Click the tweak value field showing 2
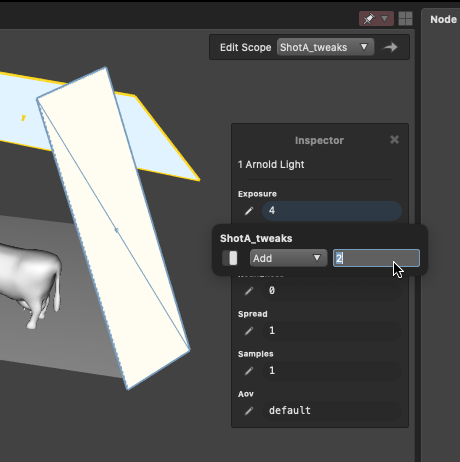This screenshot has height=462, width=460. point(376,258)
